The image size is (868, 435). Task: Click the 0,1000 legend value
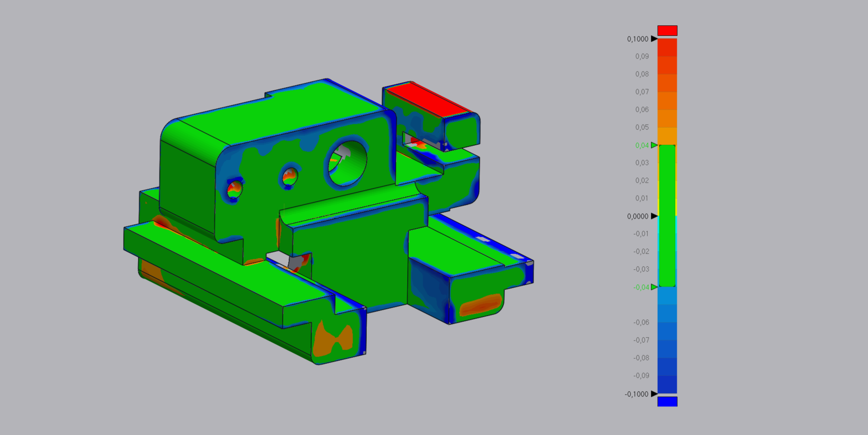637,39
